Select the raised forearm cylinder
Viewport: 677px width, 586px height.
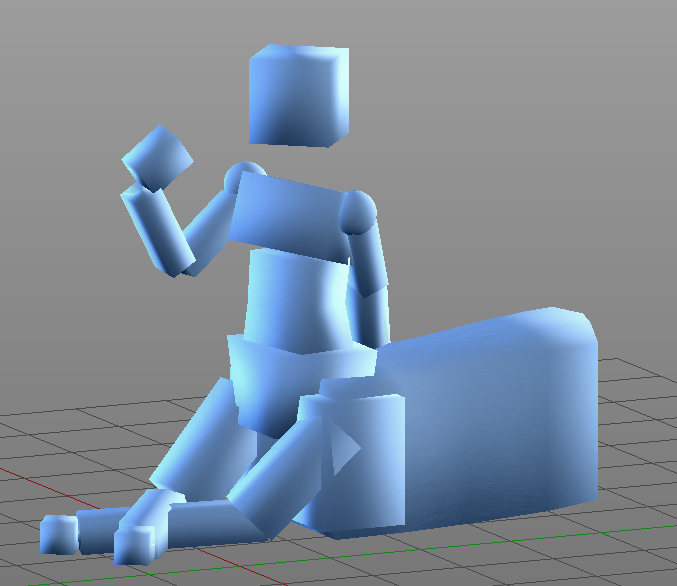157,231
